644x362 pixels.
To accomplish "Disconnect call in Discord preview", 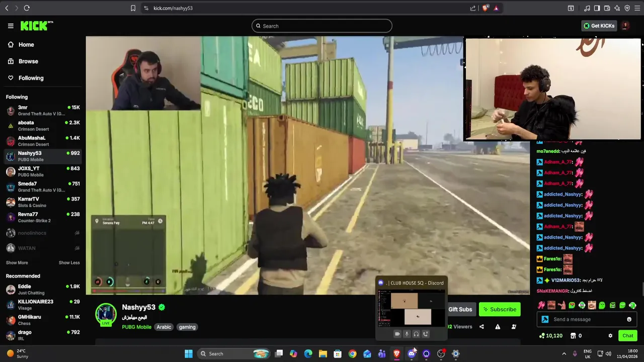I will point(426,334).
